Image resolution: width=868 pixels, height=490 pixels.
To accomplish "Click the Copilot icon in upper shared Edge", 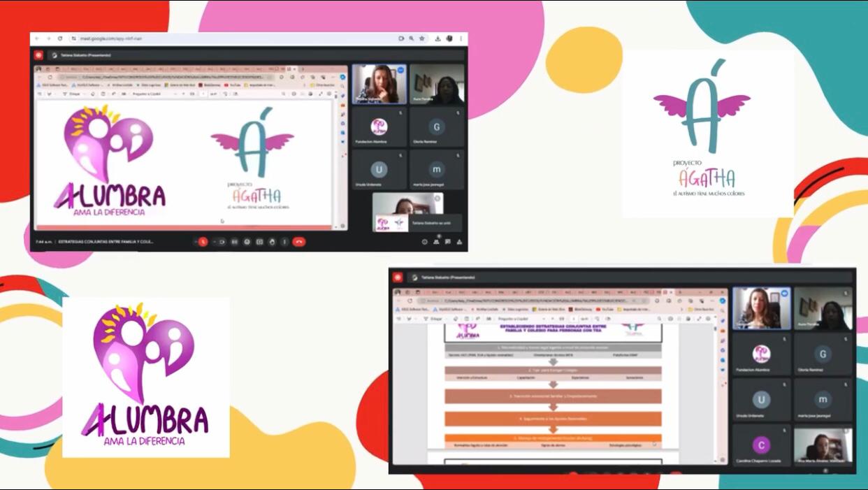I will pyautogui.click(x=342, y=78).
